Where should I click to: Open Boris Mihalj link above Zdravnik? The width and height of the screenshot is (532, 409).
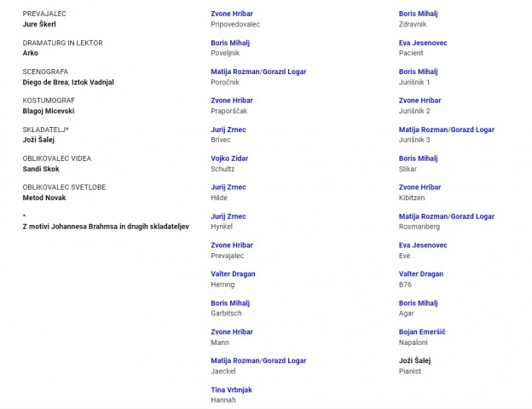[x=418, y=14]
